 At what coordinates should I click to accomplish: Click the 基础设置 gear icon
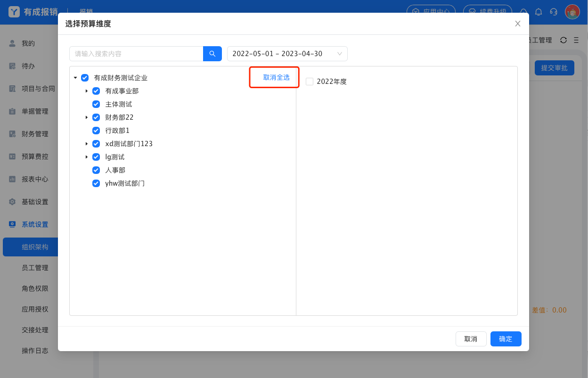point(13,202)
